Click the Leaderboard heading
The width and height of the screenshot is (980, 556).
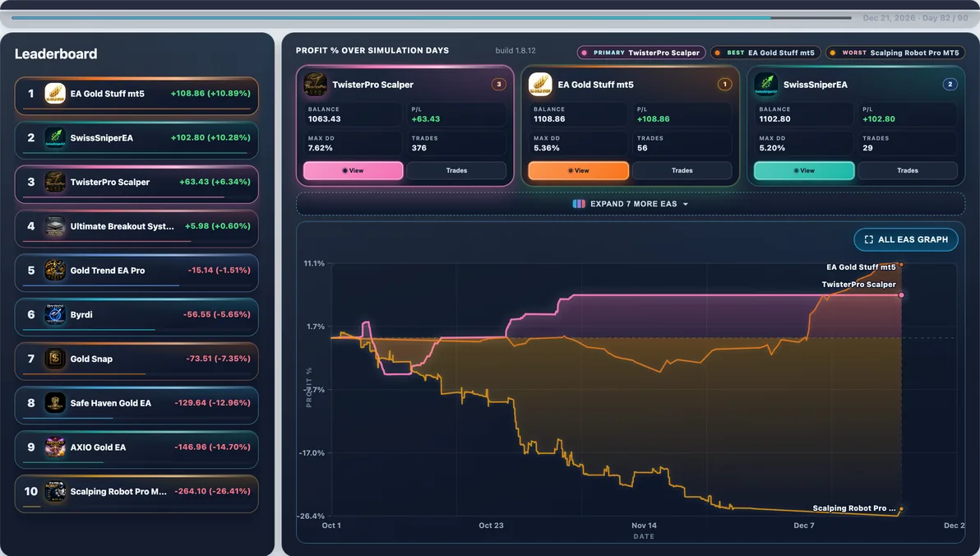pyautogui.click(x=56, y=53)
